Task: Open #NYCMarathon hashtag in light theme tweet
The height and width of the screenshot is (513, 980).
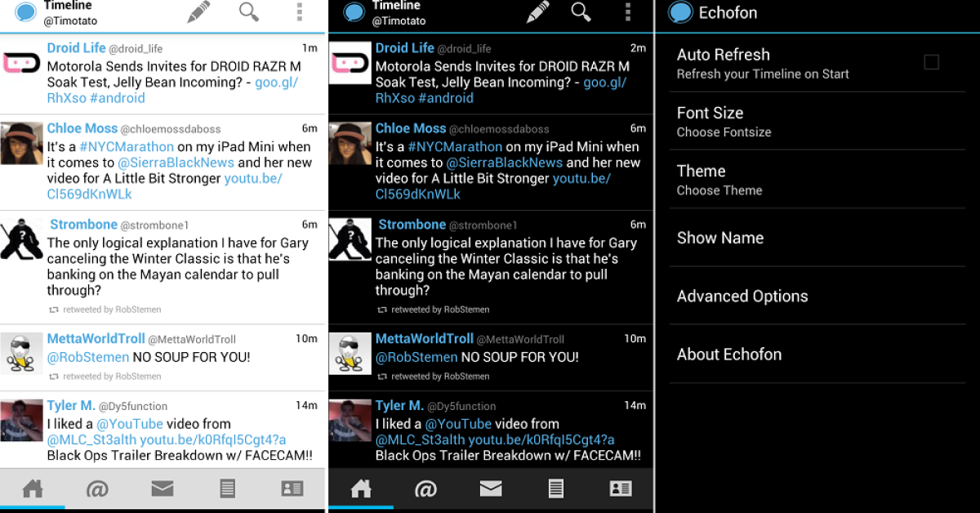Action: (127, 147)
